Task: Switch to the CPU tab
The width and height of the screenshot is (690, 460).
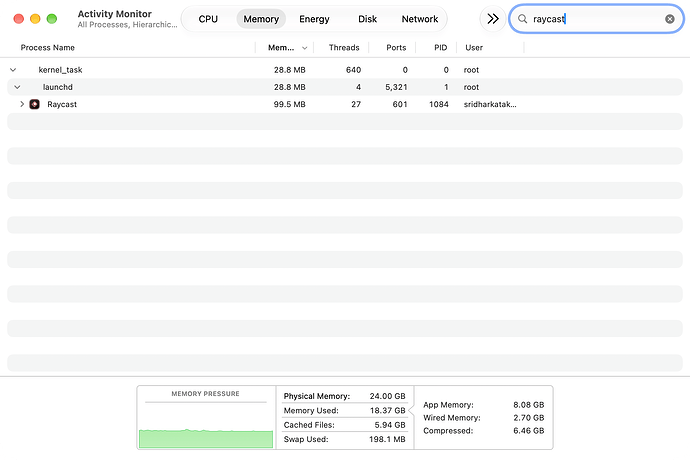Action: (x=208, y=19)
